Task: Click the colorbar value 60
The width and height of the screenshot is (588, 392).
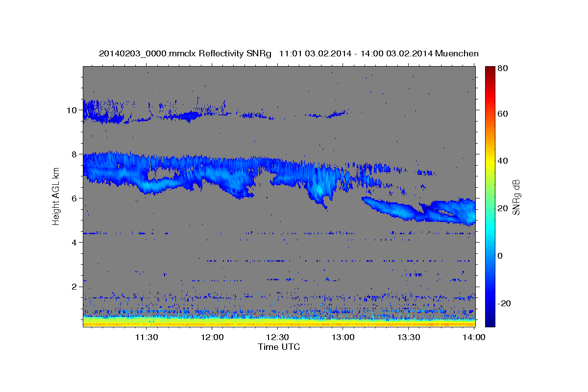Action: coord(504,114)
